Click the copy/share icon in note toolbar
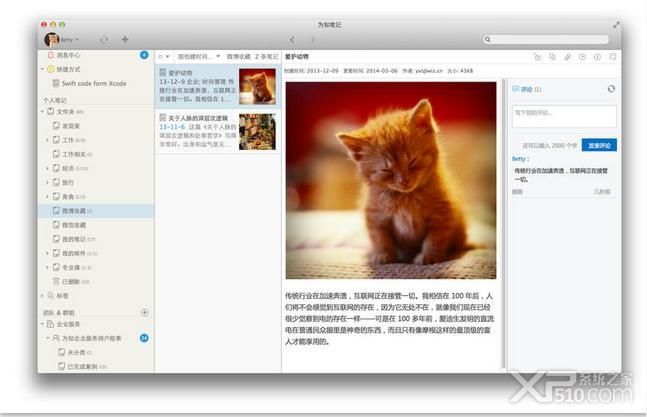Image resolution: width=647 pixels, height=417 pixels. [x=552, y=57]
